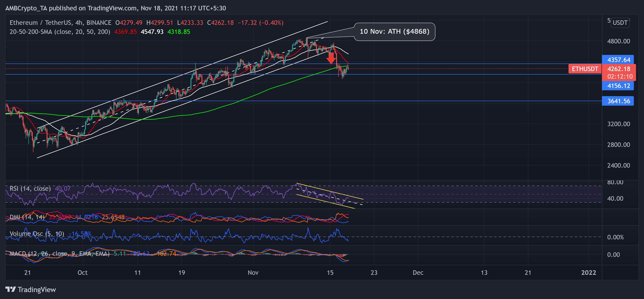Click the 15 date on time axis
Image resolution: width=644 pixels, height=299 pixels.
(330, 272)
